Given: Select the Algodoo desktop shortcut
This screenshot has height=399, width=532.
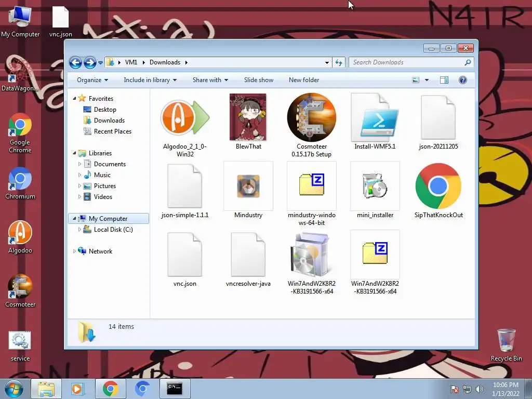Looking at the screenshot, I should [20, 237].
